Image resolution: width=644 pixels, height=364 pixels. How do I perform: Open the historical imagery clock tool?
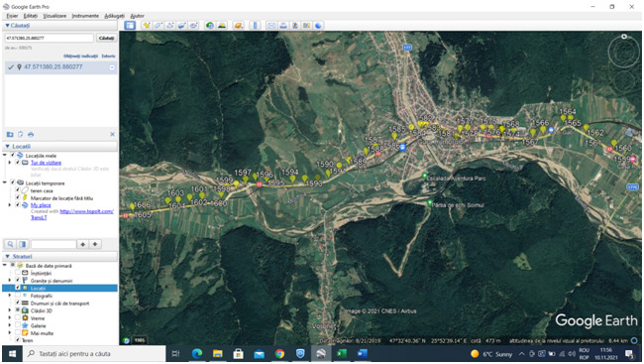pos(210,26)
